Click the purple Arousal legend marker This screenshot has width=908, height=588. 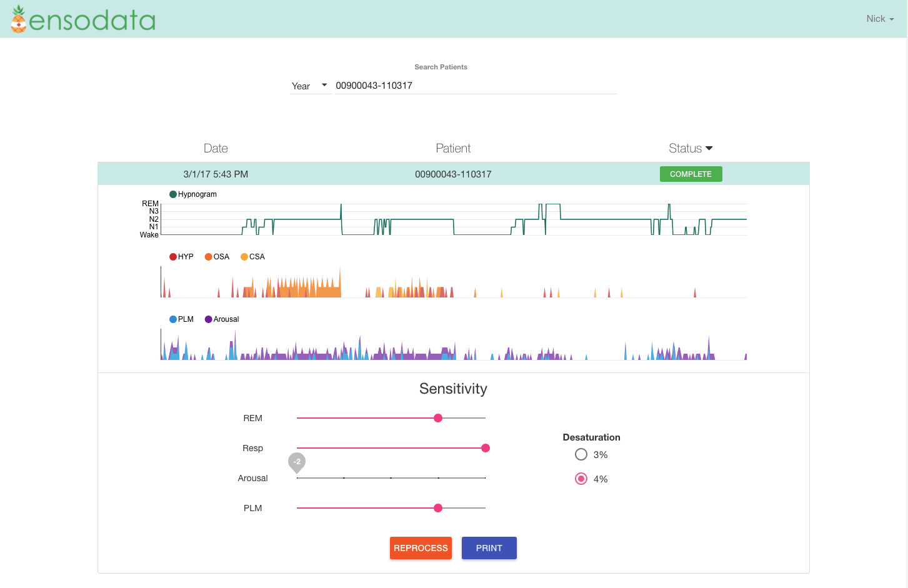click(209, 319)
